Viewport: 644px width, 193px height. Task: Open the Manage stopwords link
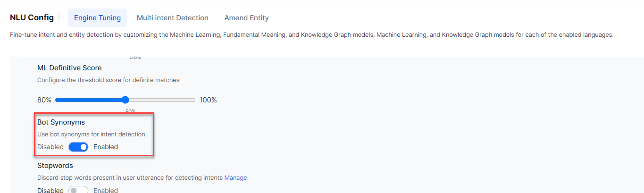click(235, 178)
